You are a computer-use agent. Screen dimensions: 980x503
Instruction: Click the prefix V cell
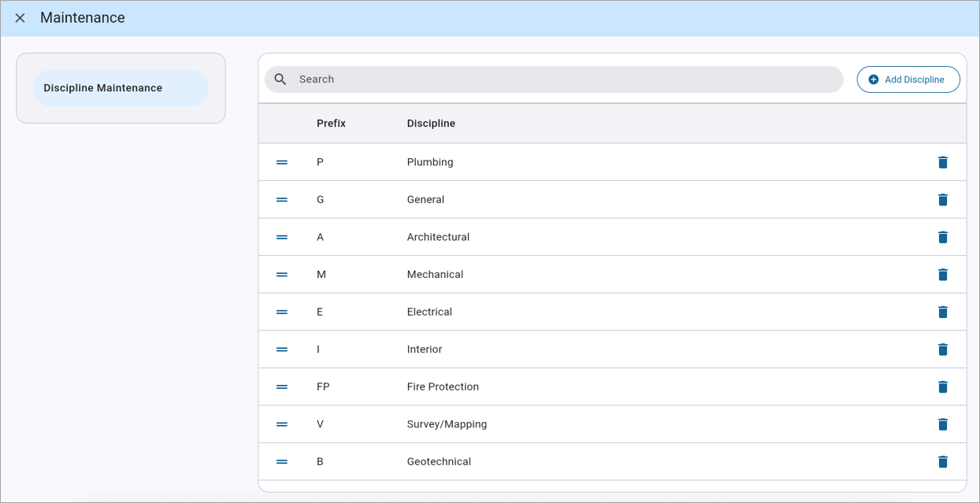[x=320, y=424]
